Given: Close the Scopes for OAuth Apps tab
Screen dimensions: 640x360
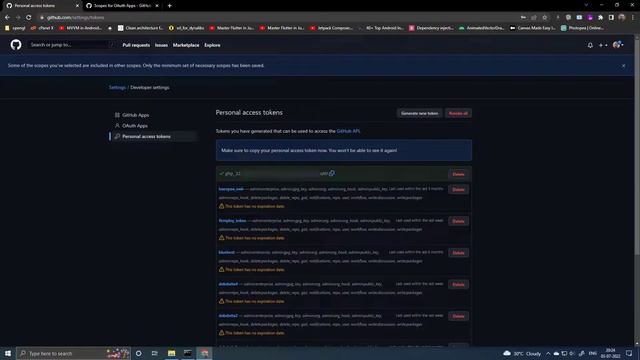Looking at the screenshot, I should pyautogui.click(x=157, y=6).
